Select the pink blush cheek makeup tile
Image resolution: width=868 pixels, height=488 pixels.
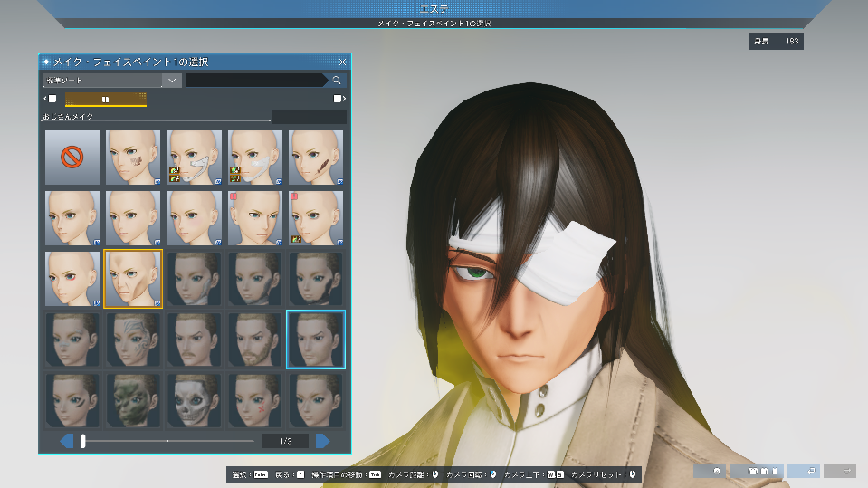pyautogui.click(x=194, y=218)
